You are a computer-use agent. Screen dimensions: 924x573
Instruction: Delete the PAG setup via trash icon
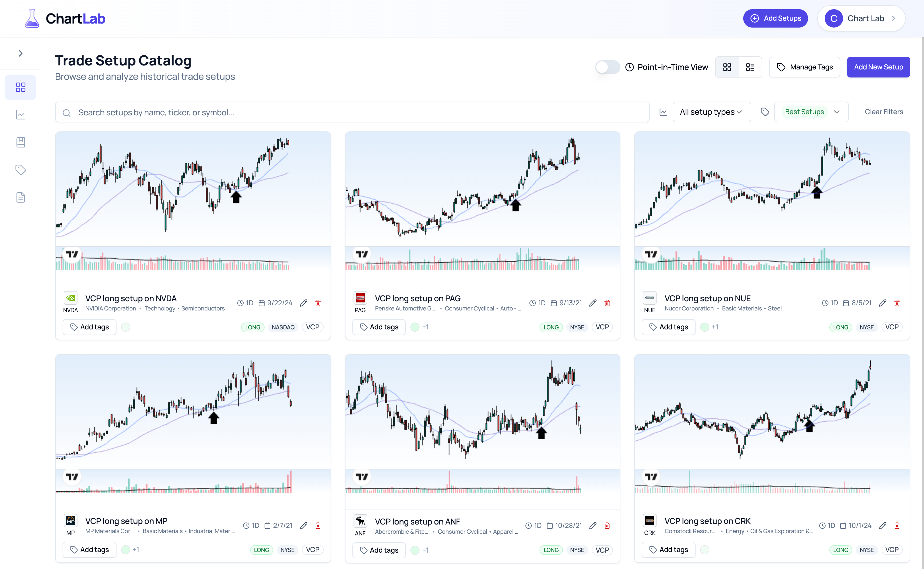607,303
